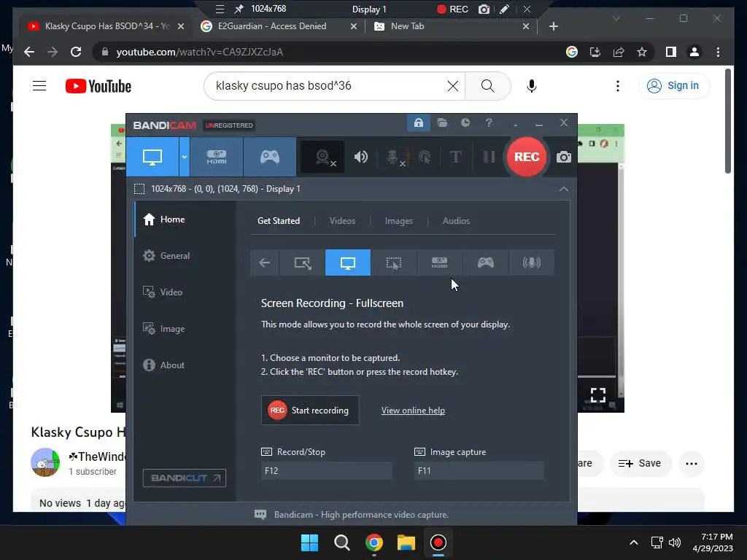Open File Explorer from taskbar
The width and height of the screenshot is (747, 560).
pyautogui.click(x=406, y=542)
